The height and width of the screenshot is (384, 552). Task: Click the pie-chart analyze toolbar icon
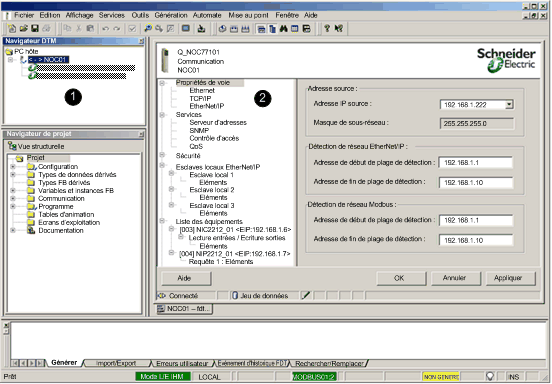click(222, 29)
